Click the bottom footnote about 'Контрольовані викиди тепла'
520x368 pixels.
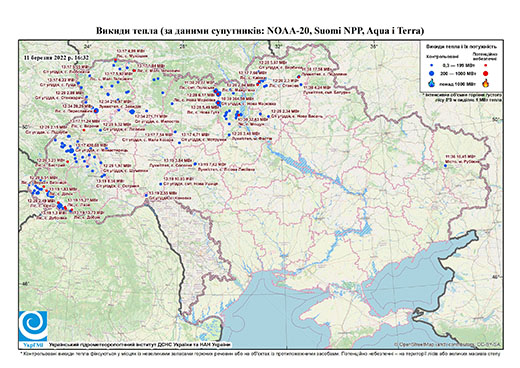260,353
